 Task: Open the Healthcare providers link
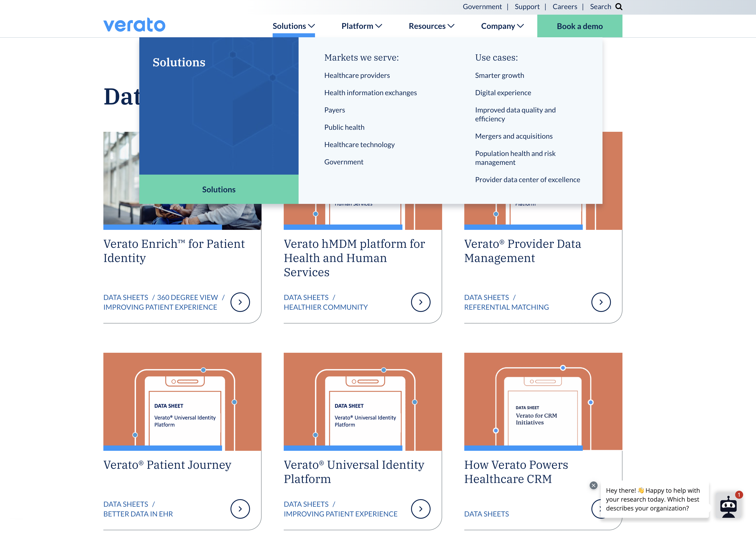(357, 75)
